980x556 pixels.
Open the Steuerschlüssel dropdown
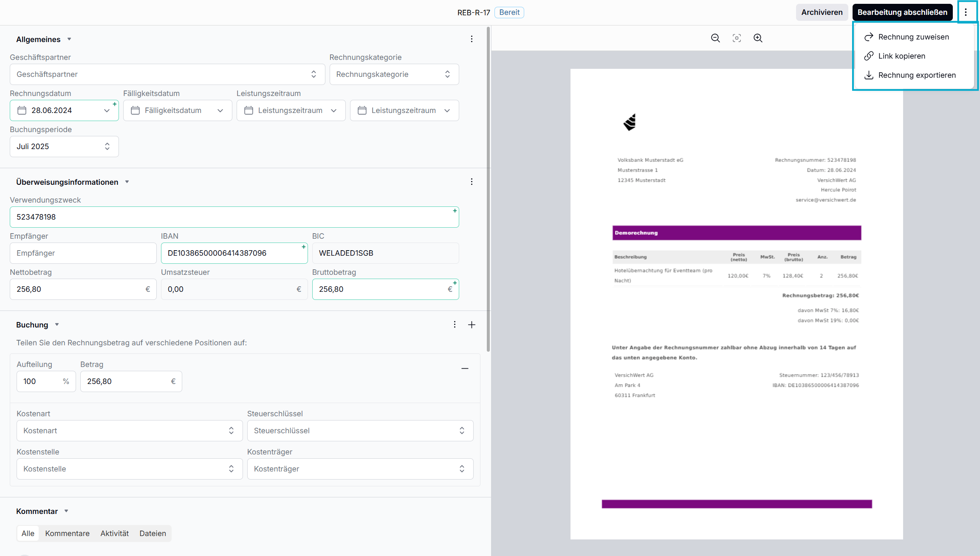[360, 431]
